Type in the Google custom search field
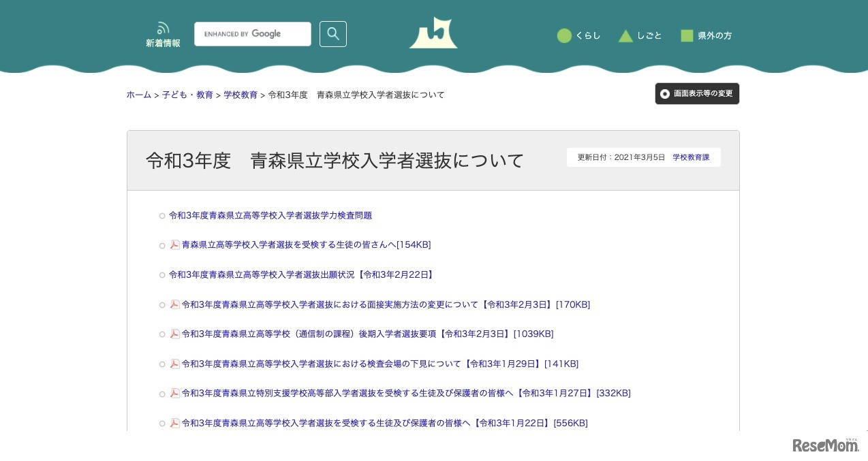Screen dimensions: 868x461 point(252,34)
